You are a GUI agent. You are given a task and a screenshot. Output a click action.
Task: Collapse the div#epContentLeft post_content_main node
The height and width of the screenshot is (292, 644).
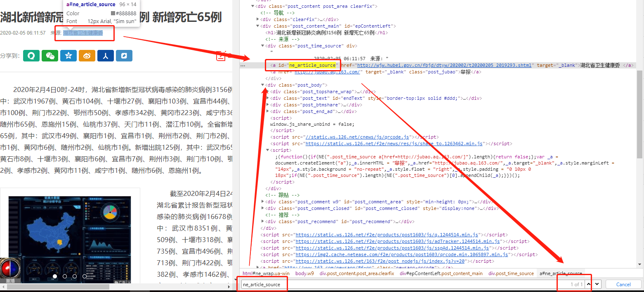coord(258,26)
